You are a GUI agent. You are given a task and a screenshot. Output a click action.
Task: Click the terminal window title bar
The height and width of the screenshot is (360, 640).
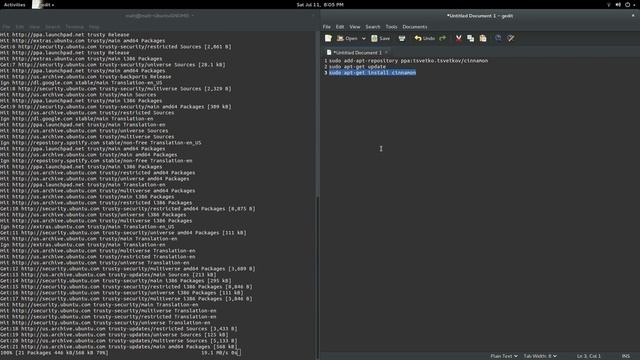click(x=159, y=16)
